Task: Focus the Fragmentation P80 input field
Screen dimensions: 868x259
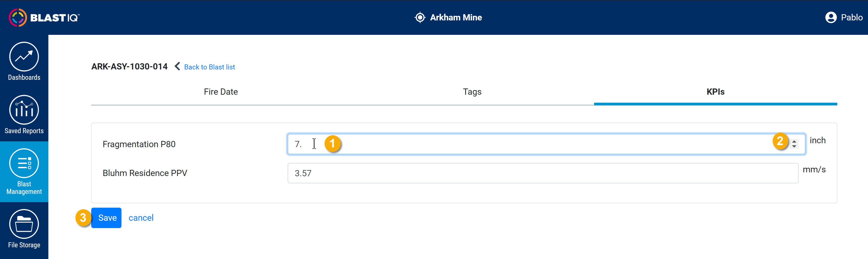Action: (x=546, y=144)
